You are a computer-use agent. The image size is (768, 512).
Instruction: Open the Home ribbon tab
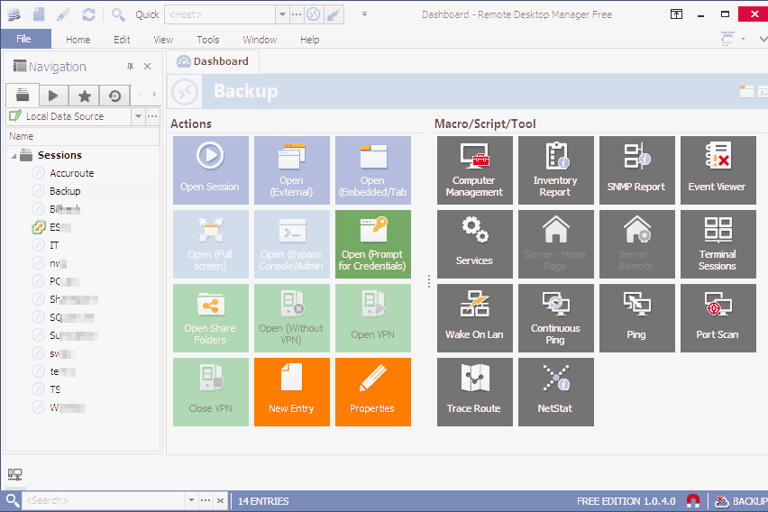[78, 40]
